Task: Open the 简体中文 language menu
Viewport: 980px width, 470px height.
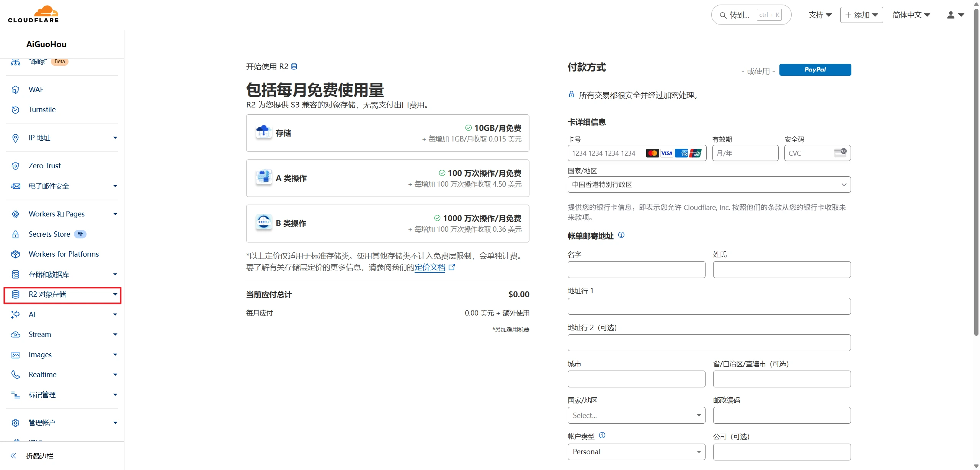Action: tap(911, 15)
